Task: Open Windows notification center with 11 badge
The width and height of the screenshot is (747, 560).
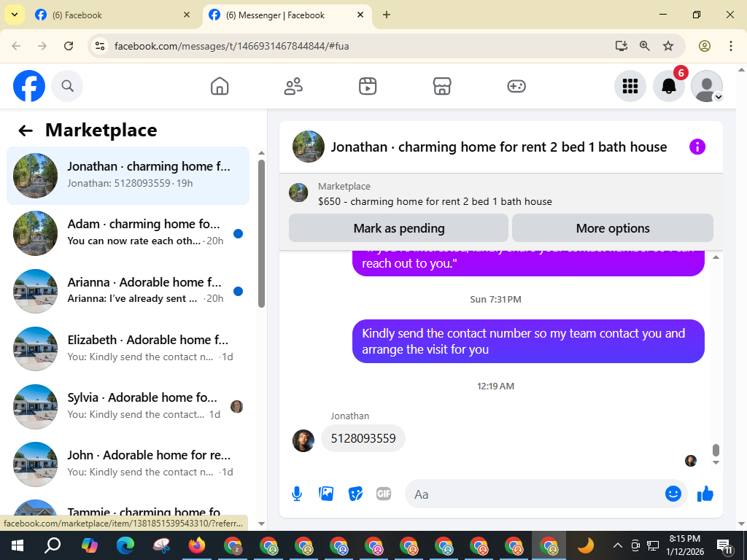Action: (x=725, y=545)
